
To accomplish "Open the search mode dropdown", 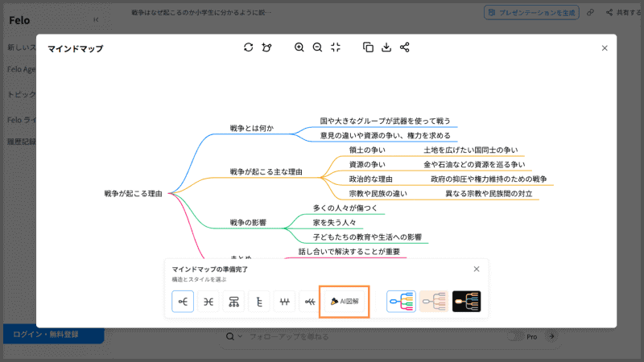I will pyautogui.click(x=234, y=336).
